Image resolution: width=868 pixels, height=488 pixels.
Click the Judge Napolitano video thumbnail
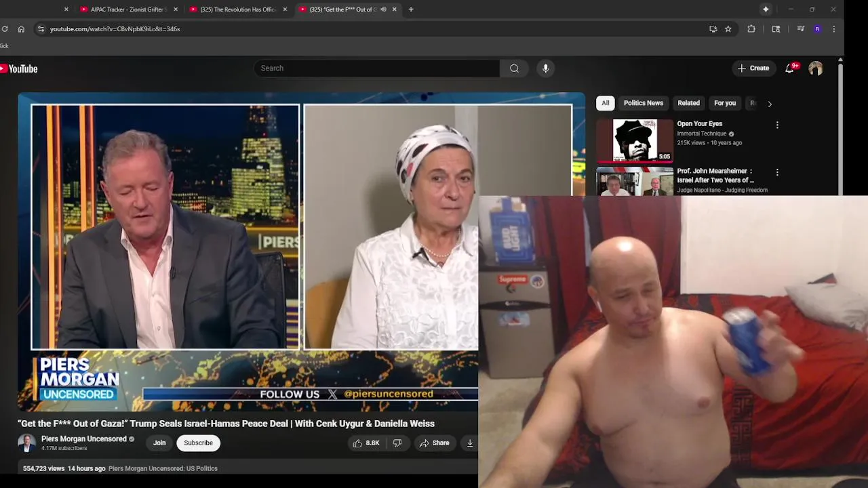coord(635,182)
